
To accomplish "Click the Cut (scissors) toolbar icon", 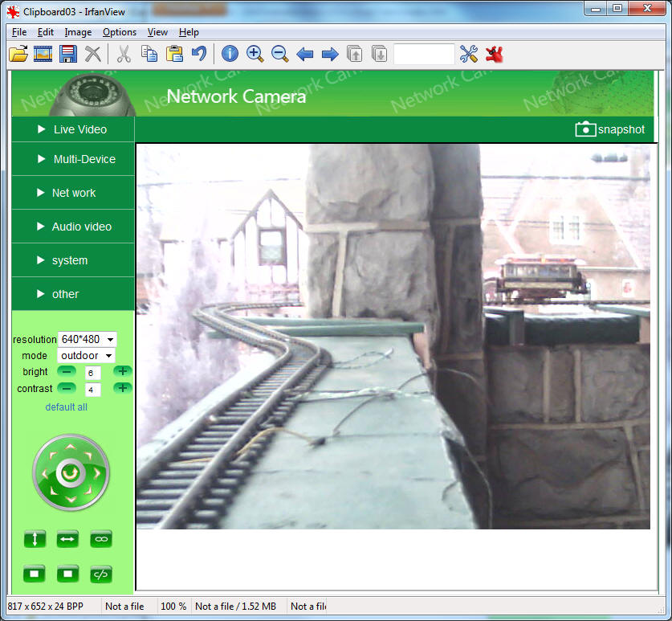I will pos(124,54).
